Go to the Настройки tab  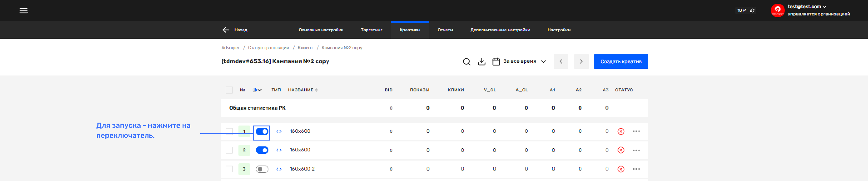[x=559, y=30]
